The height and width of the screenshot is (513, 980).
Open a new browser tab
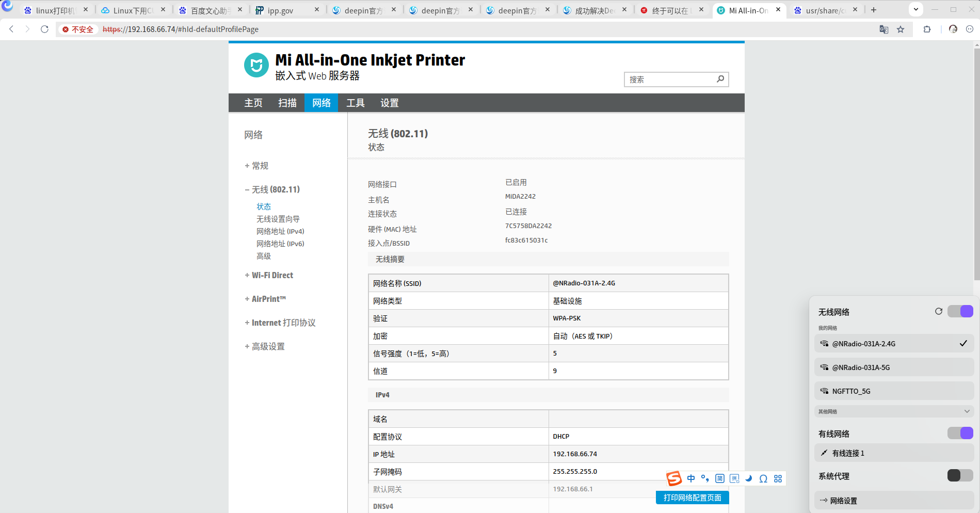873,10
